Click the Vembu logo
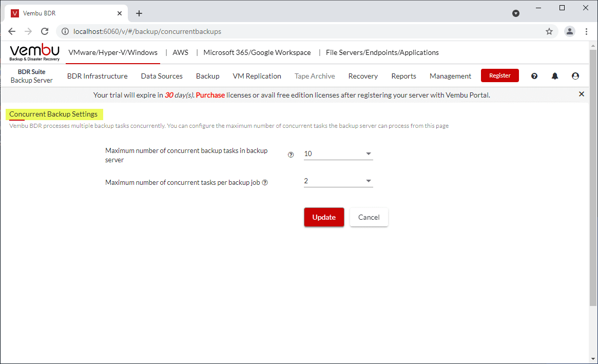Viewport: 598px width, 364px height. (34, 52)
